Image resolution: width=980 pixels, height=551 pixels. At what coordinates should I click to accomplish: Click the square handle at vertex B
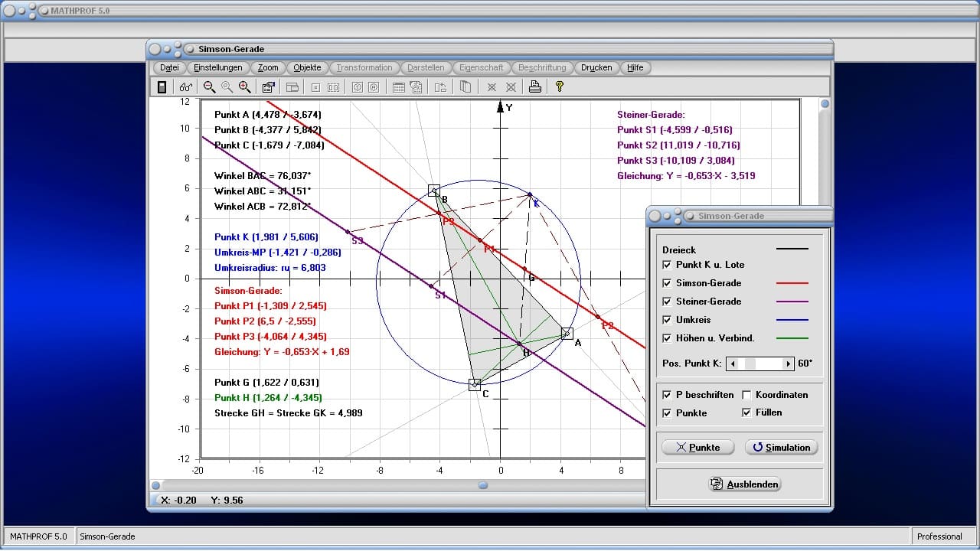[433, 191]
